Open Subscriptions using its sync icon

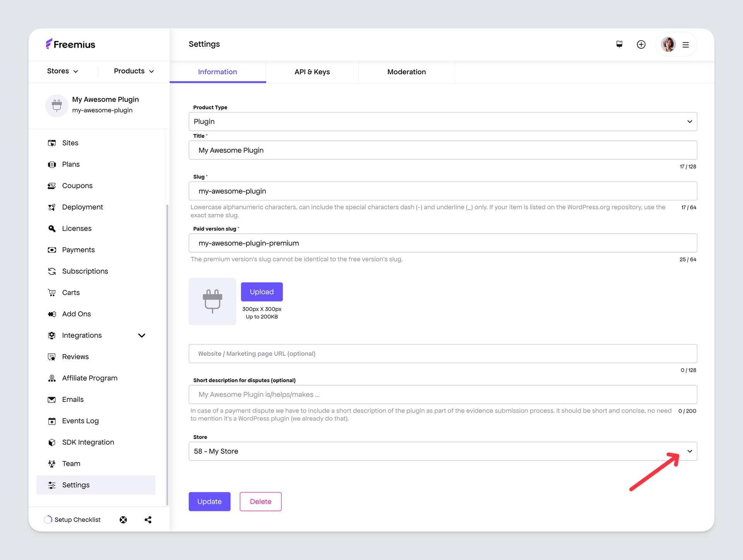[x=52, y=271]
